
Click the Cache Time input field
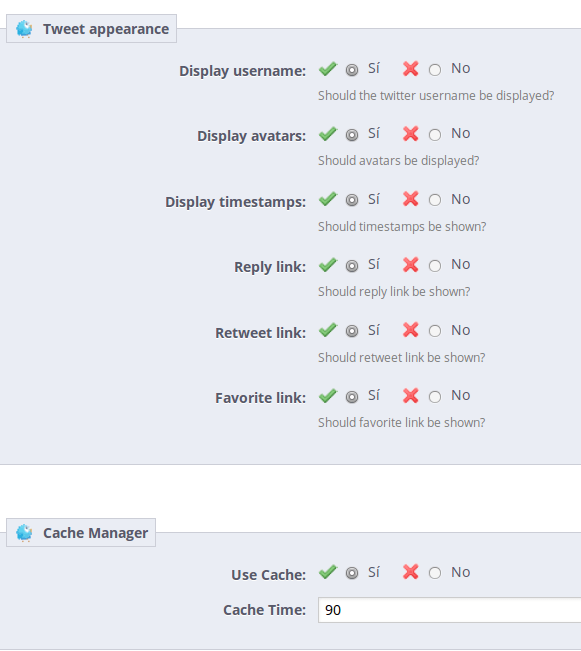[x=449, y=610]
